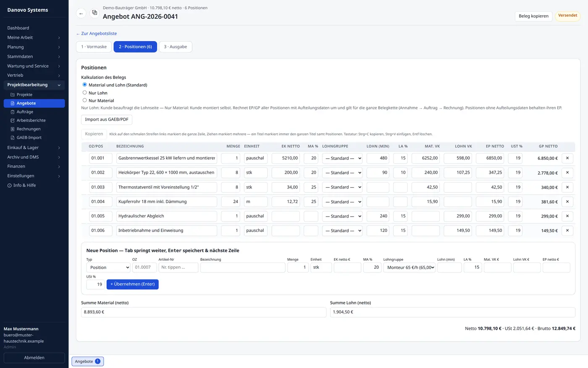
Task: Click the Artikel-Nr input field
Action: pos(178,267)
